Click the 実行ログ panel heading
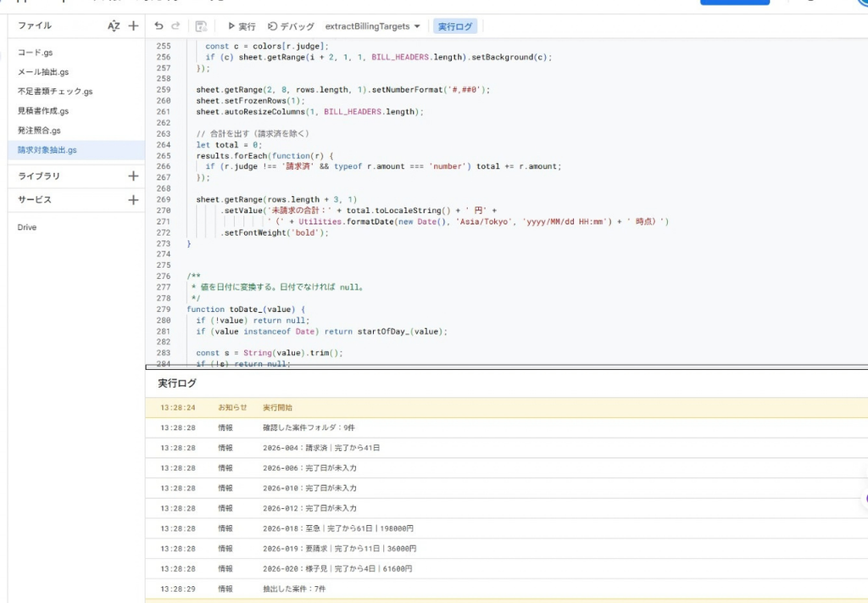Image resolution: width=868 pixels, height=603 pixels. (176, 383)
